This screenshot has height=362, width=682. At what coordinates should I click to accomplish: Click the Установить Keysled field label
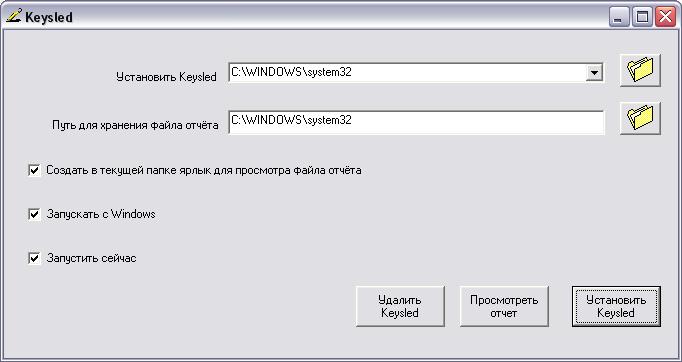(166, 77)
